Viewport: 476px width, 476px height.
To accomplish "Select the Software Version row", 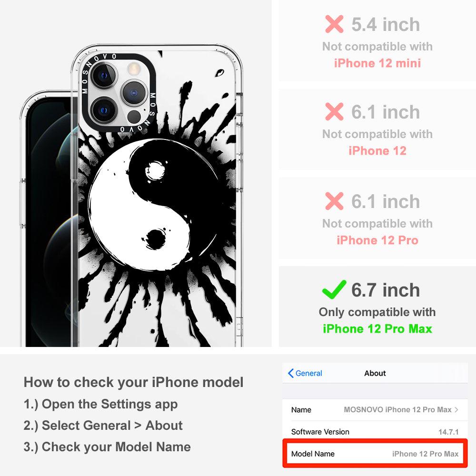I will pos(375,431).
